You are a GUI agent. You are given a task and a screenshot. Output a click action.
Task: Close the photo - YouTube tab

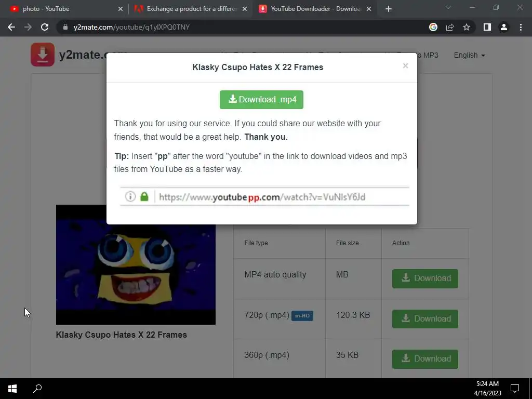pyautogui.click(x=121, y=9)
